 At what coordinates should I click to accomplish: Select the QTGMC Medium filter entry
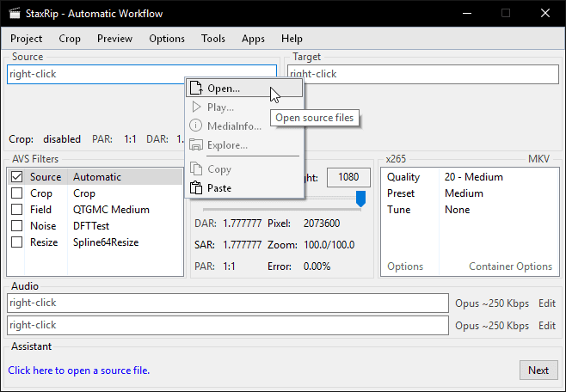click(x=111, y=209)
